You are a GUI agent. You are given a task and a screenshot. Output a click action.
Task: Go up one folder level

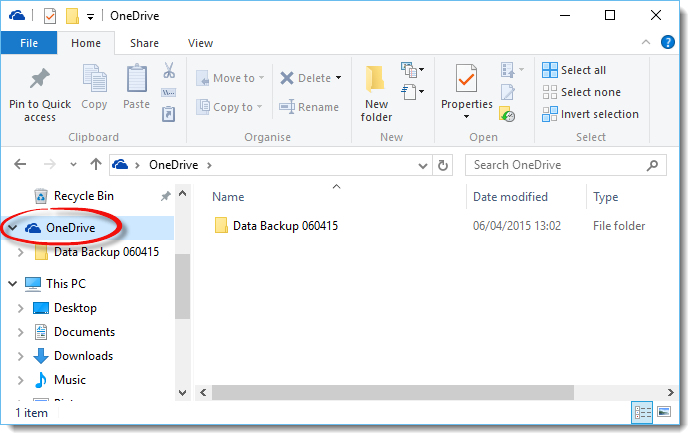point(96,165)
